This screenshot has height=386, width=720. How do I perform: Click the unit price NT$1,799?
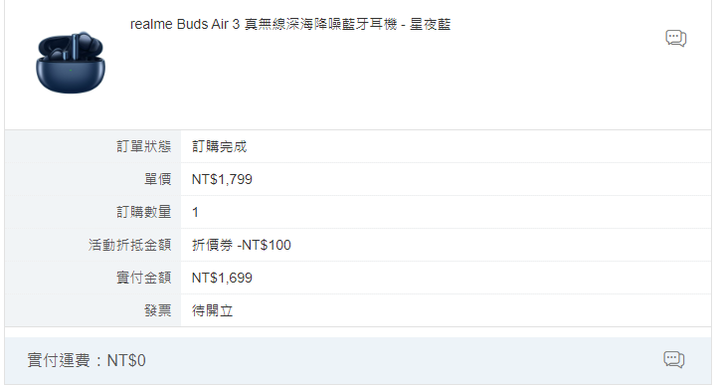click(222, 179)
